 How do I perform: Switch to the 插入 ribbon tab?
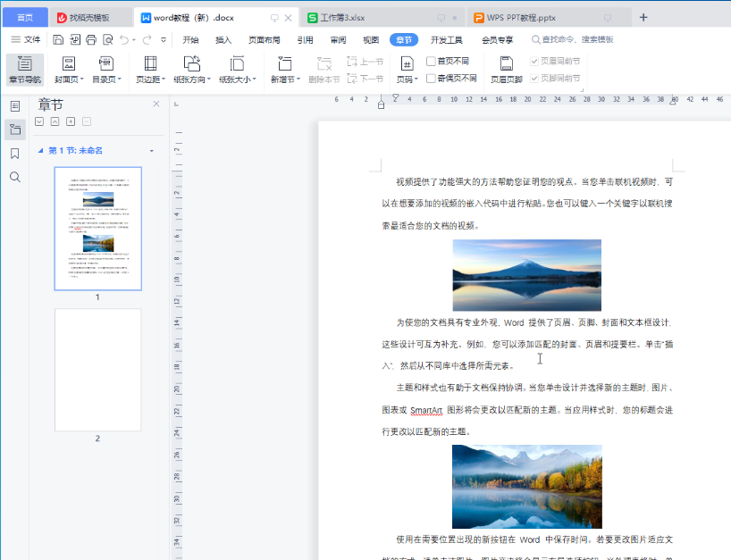coord(223,40)
